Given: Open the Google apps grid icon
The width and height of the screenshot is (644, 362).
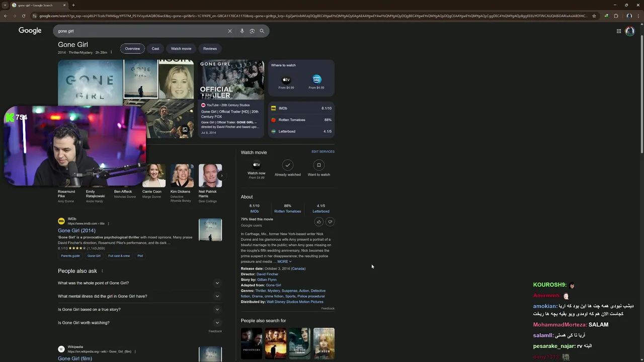Looking at the screenshot, I should tap(619, 31).
